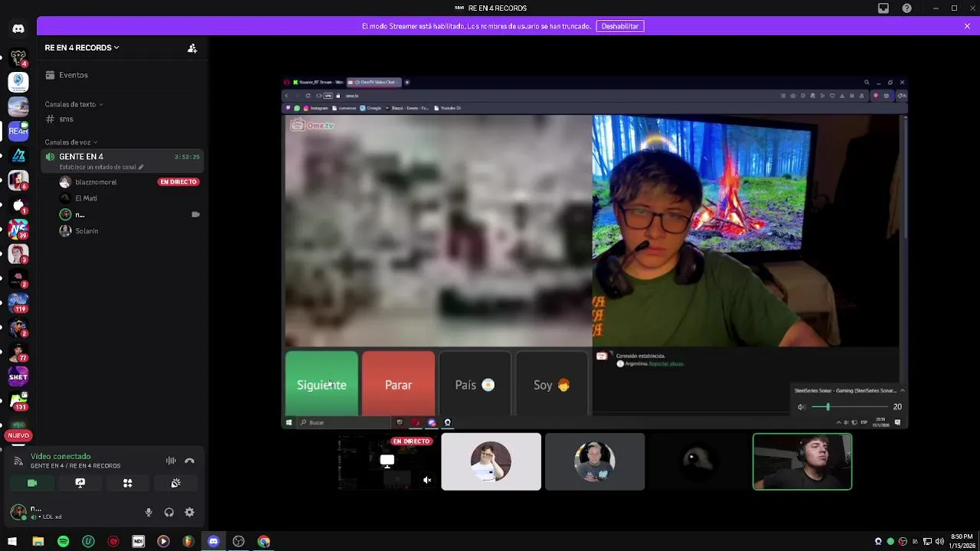This screenshot has width=980, height=551.
Task: Adjust the SteelSeries Sonar volume slider
Action: click(x=848, y=407)
